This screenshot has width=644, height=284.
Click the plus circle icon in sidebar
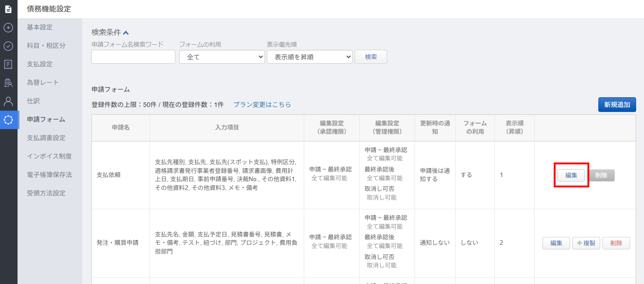tap(8, 28)
